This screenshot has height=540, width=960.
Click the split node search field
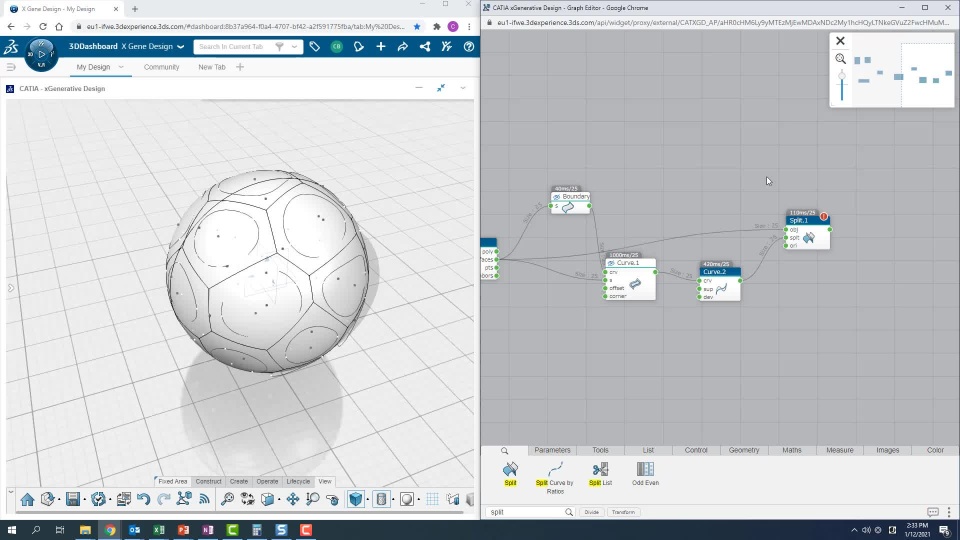pos(530,512)
